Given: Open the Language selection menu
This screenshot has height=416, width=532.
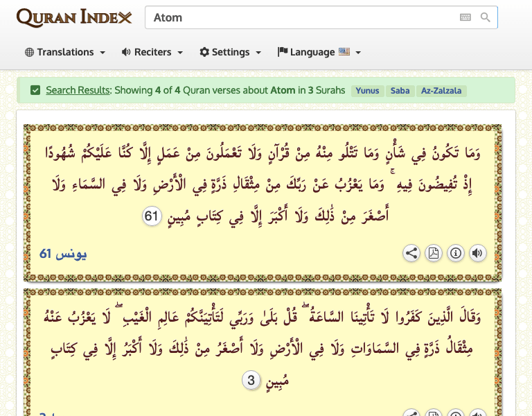Looking at the screenshot, I should (319, 52).
